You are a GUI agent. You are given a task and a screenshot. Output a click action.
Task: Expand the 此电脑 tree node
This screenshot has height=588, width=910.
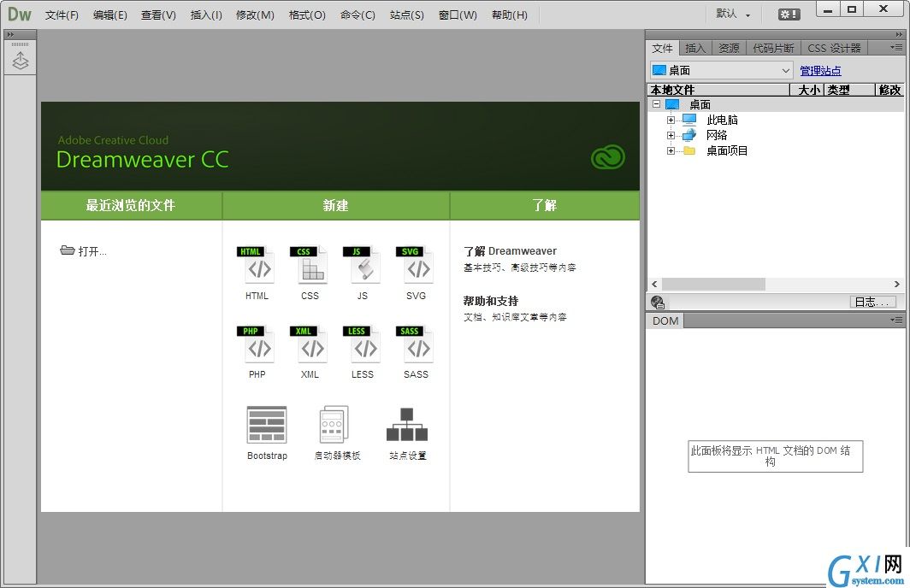click(671, 120)
